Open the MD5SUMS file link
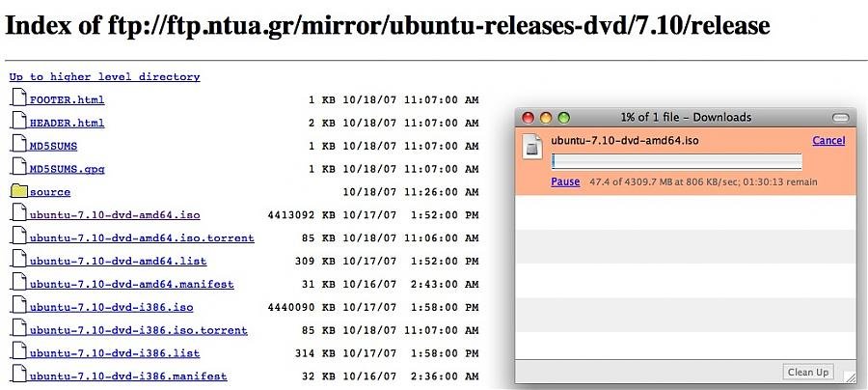The width and height of the screenshot is (868, 390). (53, 146)
